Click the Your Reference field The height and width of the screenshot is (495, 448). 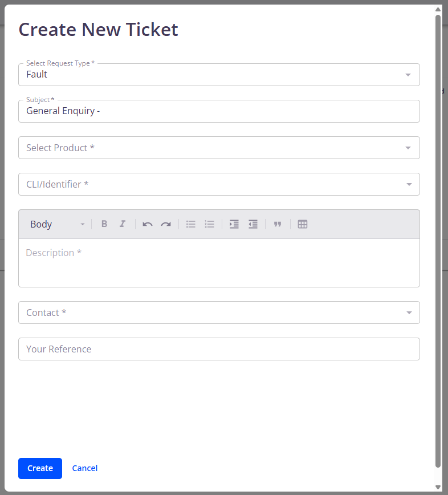tap(219, 349)
